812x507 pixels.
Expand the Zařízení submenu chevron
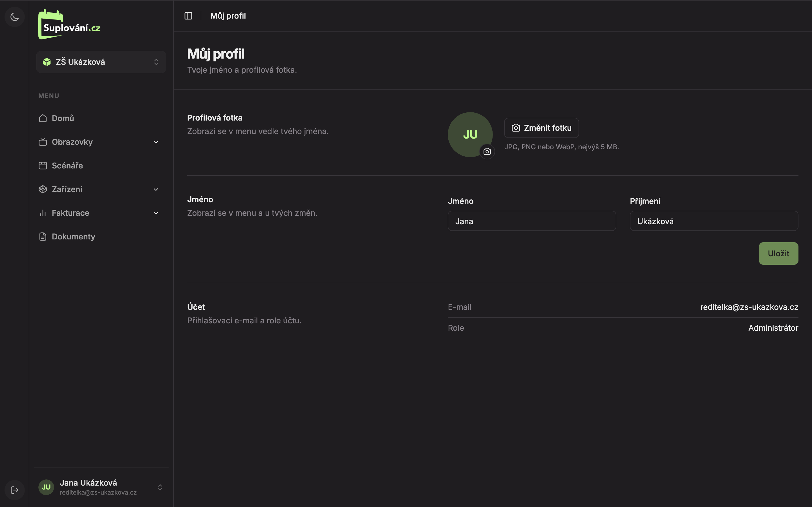[x=156, y=190]
